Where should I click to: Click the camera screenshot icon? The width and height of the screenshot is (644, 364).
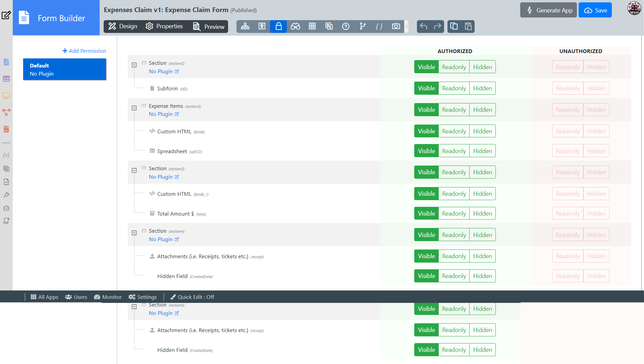pyautogui.click(x=396, y=26)
